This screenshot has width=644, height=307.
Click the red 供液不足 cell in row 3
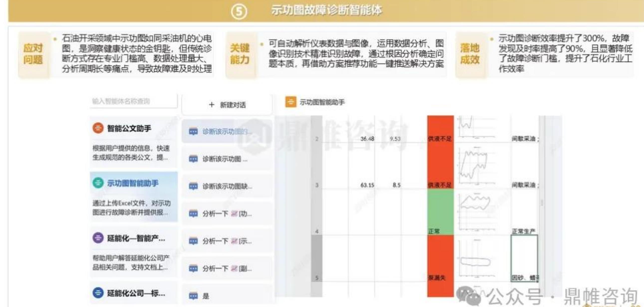(x=440, y=166)
